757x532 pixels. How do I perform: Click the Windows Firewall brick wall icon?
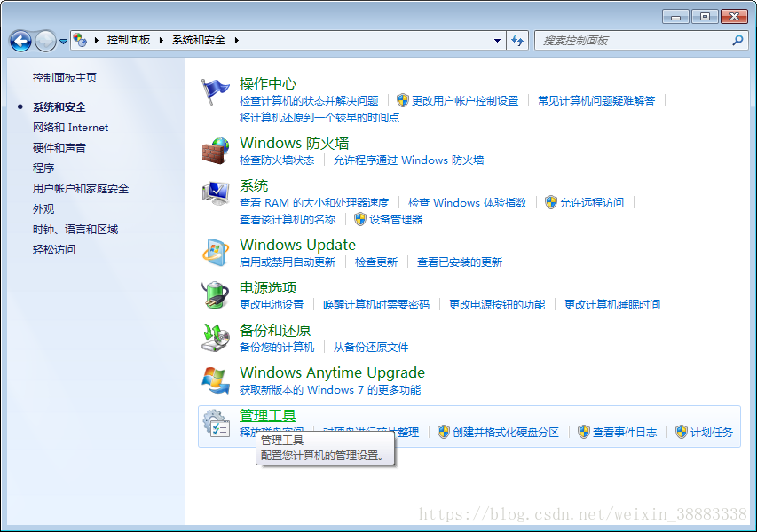click(216, 151)
